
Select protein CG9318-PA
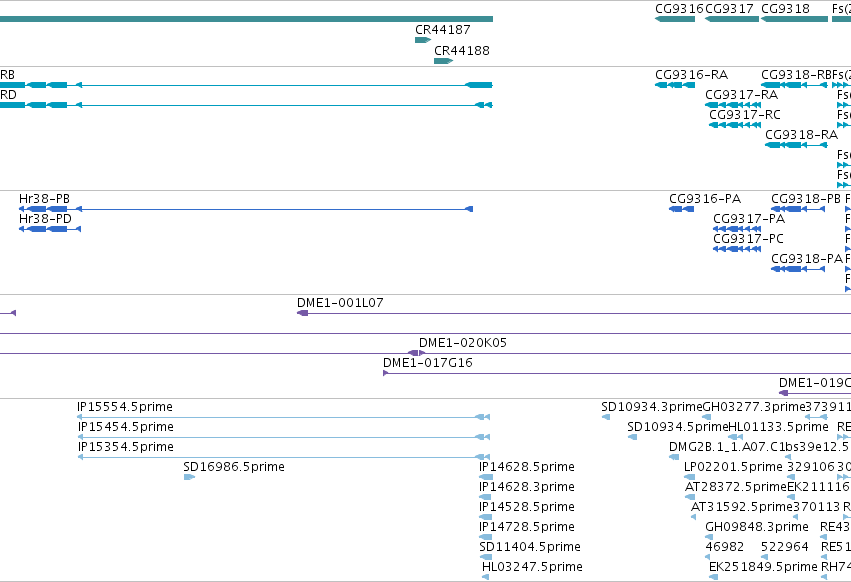(x=807, y=259)
